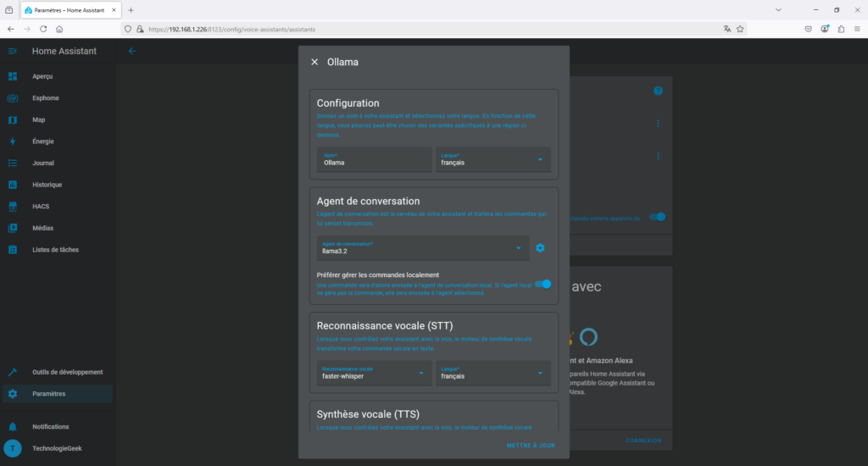Click the Énergie lightning icon
The image size is (868, 466).
coord(13,141)
